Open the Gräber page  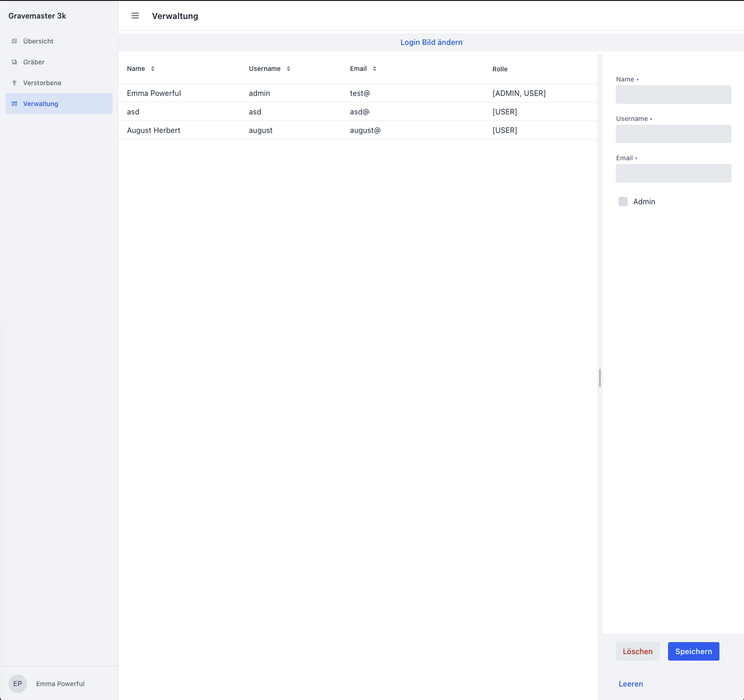[59, 62]
